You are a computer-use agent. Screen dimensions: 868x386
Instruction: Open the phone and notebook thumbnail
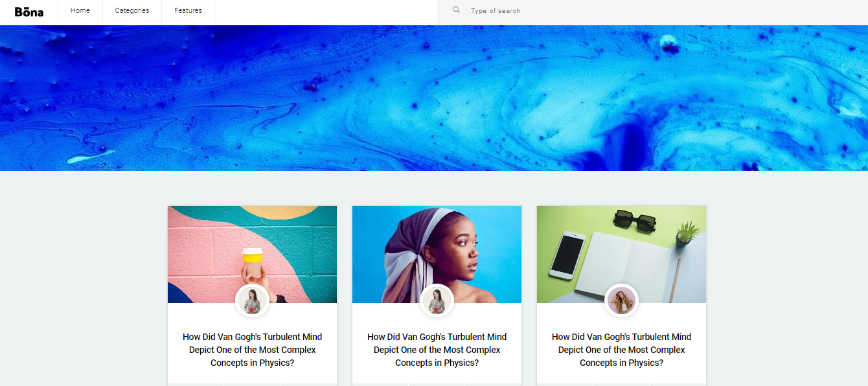click(x=621, y=255)
